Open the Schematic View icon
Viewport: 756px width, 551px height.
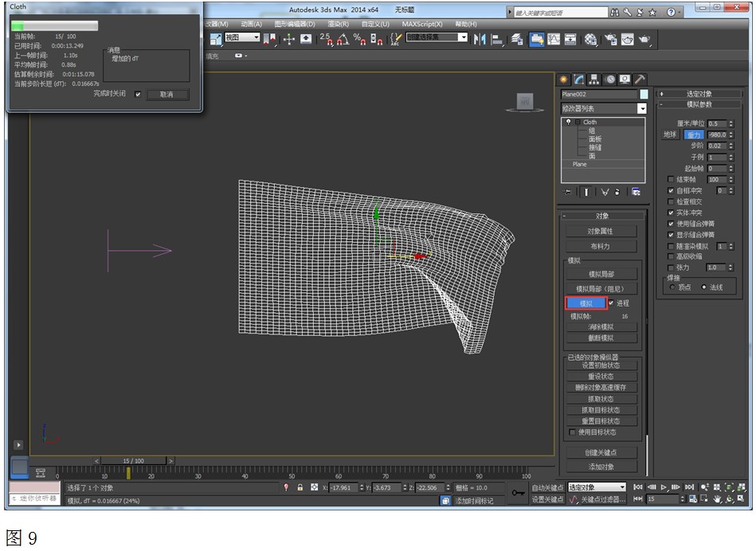[570, 39]
